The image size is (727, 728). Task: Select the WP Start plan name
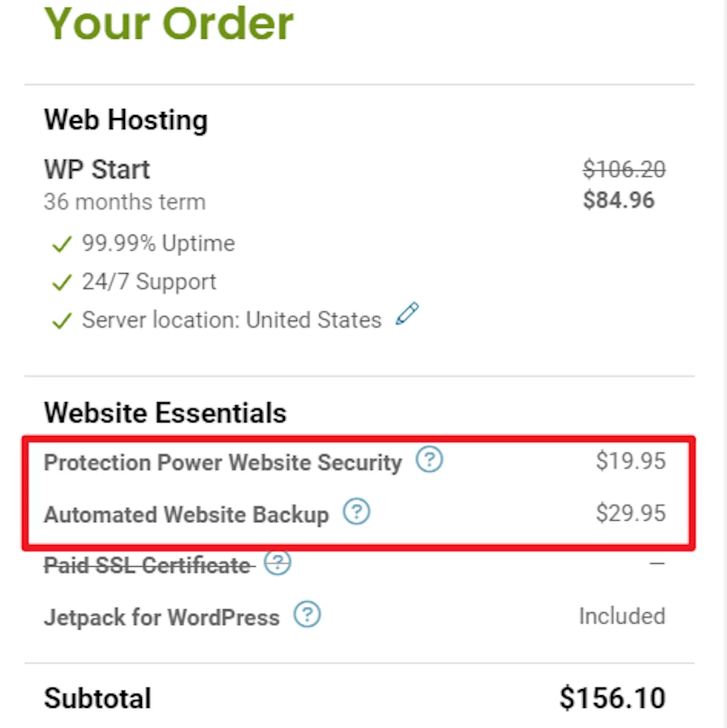click(96, 170)
